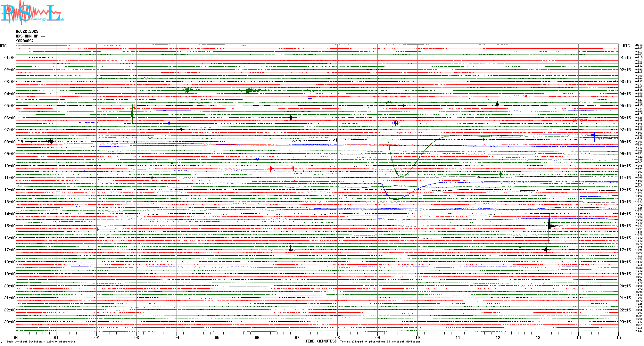Click the 12:15 label on right axis

pos(625,190)
